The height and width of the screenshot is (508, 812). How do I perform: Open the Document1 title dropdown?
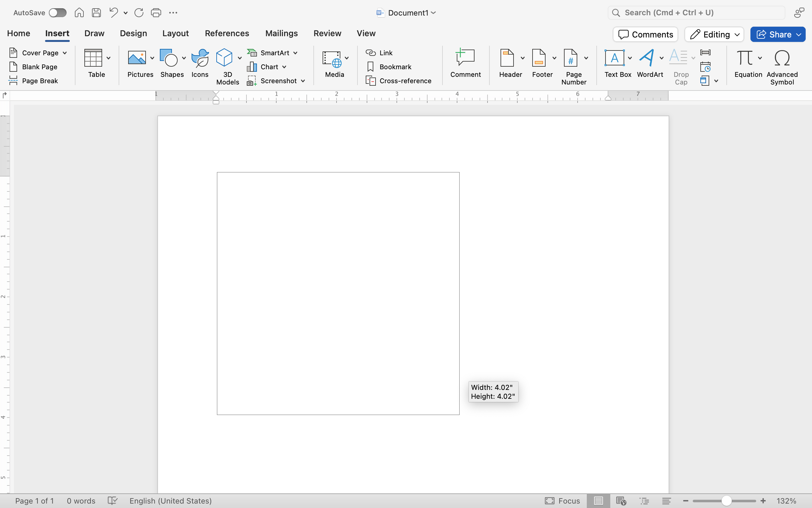pos(433,13)
